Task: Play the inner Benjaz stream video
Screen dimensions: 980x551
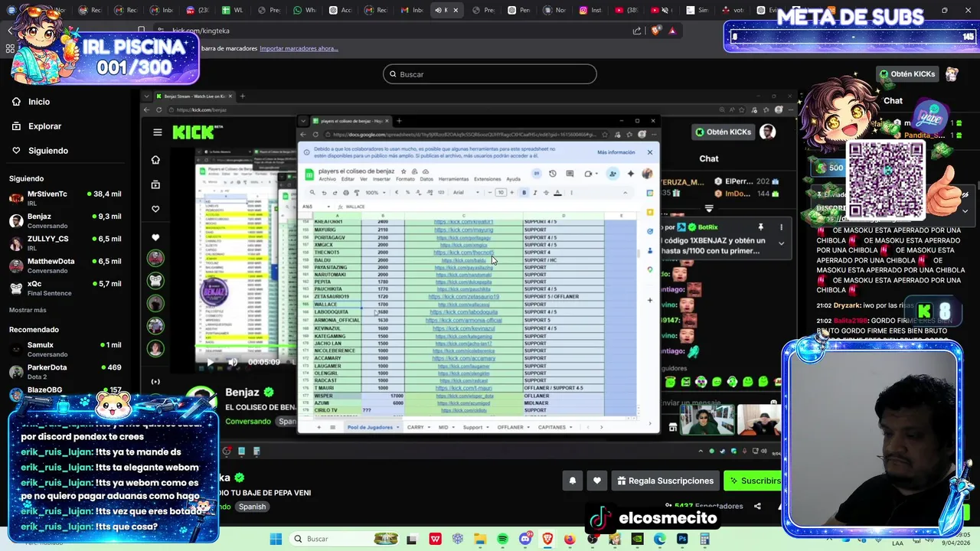Action: coord(209,362)
